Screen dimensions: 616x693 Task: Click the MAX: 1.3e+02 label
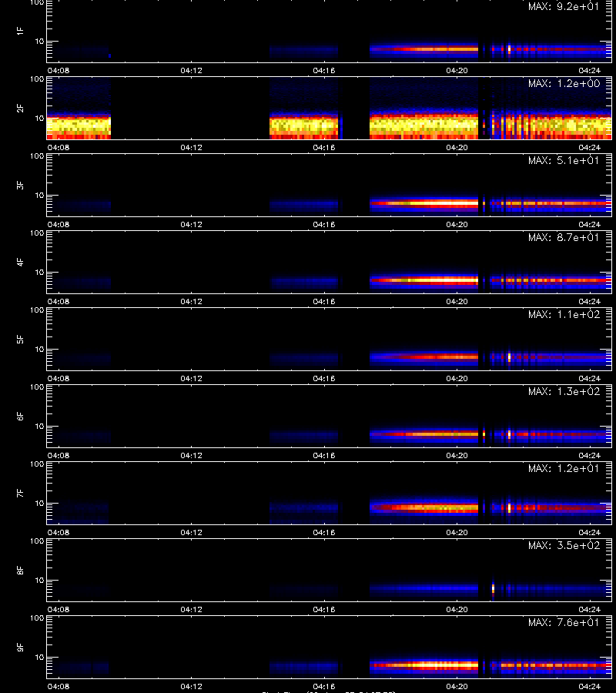(x=564, y=391)
